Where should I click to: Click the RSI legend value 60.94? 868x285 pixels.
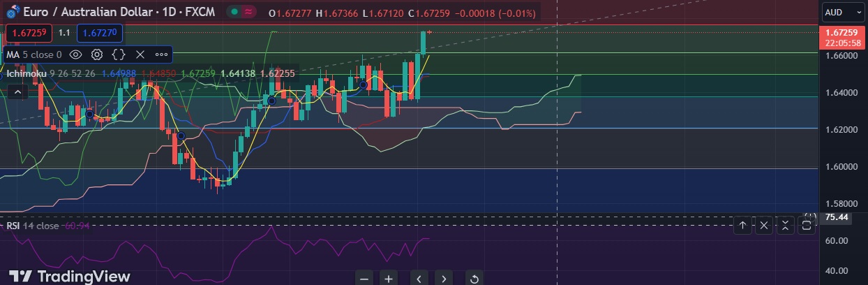(77, 226)
